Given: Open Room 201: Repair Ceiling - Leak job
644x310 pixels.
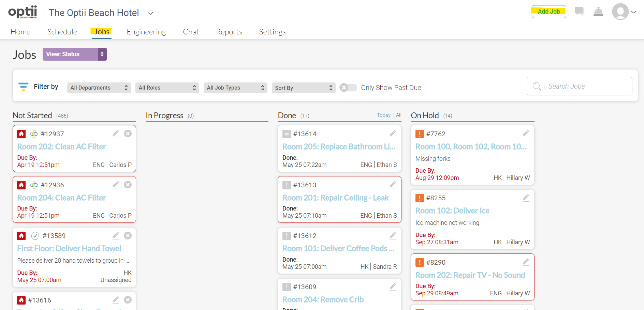Looking at the screenshot, I should click(x=335, y=198).
